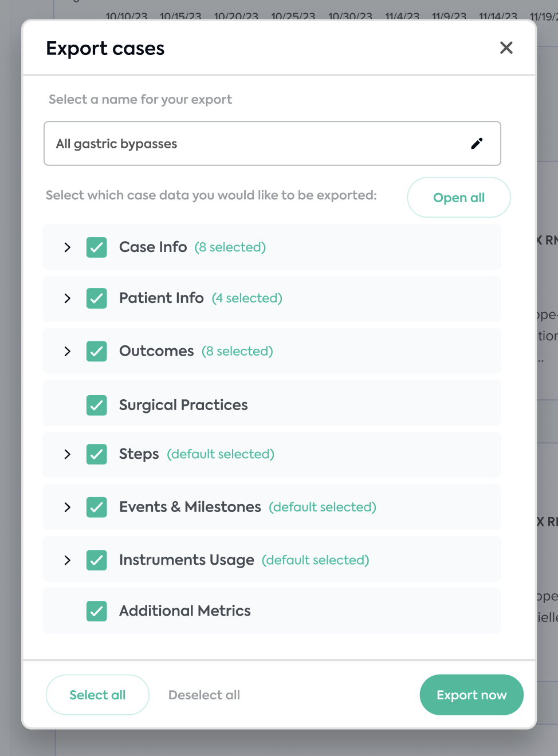The height and width of the screenshot is (756, 558).
Task: Click the Export now button
Action: click(x=471, y=695)
